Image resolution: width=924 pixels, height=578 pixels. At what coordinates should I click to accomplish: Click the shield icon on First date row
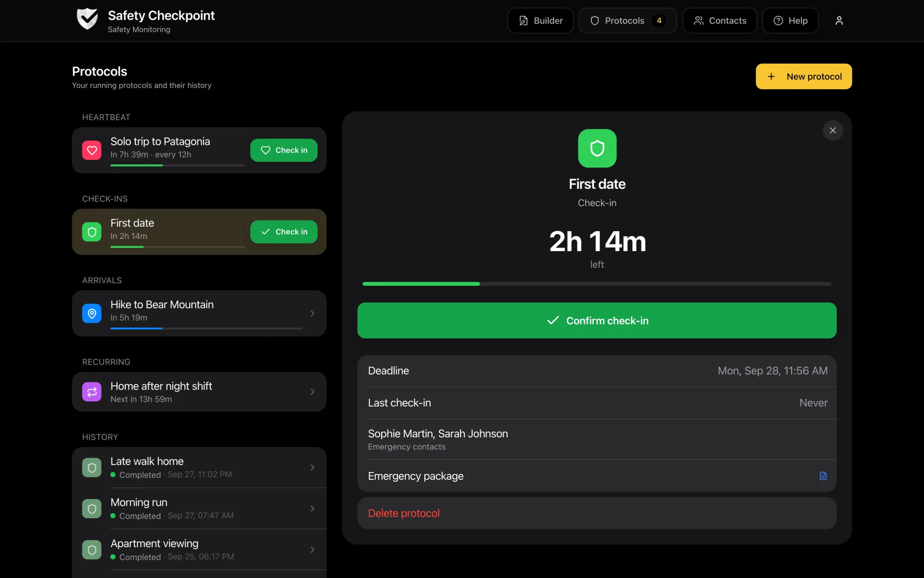(x=91, y=232)
